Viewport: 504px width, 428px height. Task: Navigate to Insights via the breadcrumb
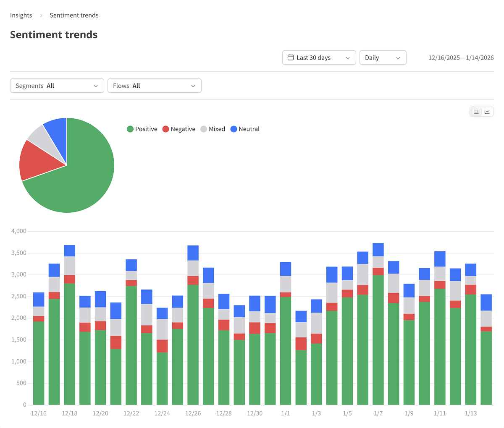(21, 15)
